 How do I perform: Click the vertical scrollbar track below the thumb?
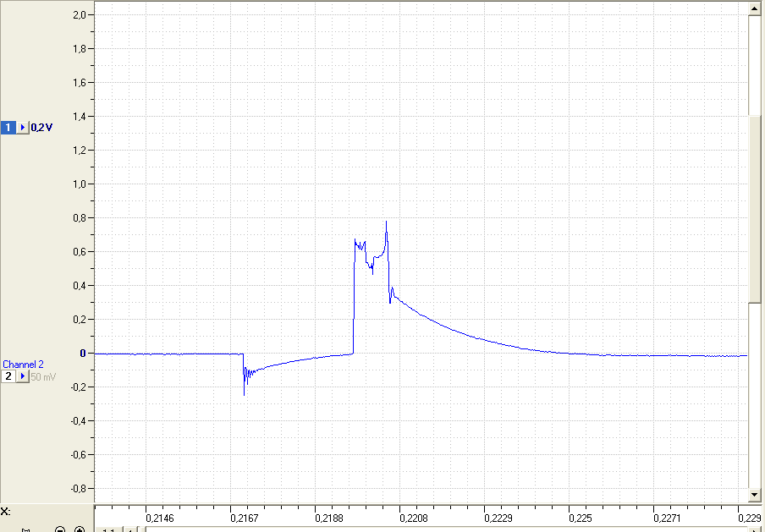point(754,395)
